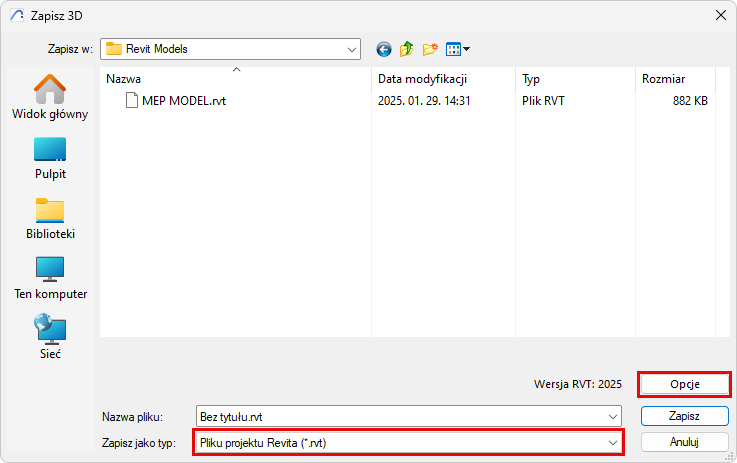Sort by Typ column header
Image resolution: width=737 pixels, height=463 pixels.
[574, 78]
